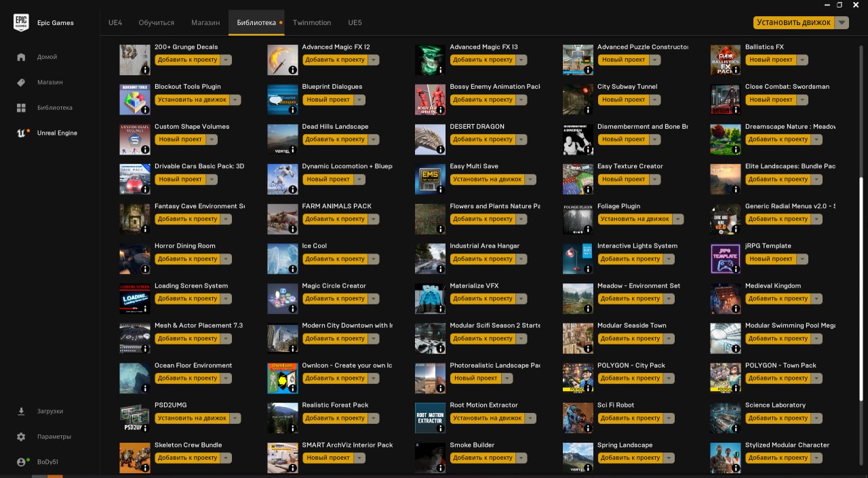Open the Home icon in sidebar
Viewport: 868px width, 478px height.
pos(21,57)
